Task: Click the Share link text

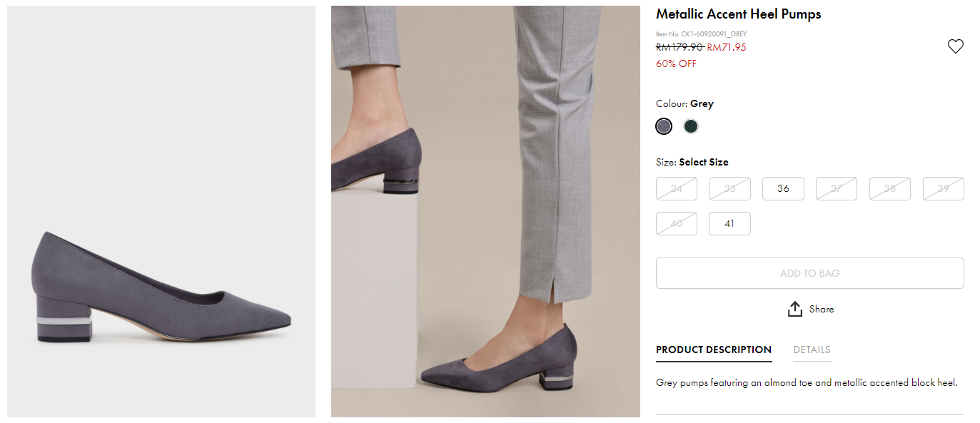Action: (822, 310)
